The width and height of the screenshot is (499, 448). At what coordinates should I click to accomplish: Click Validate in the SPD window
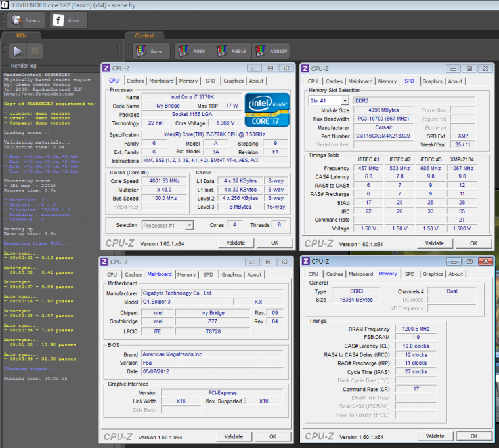point(434,243)
